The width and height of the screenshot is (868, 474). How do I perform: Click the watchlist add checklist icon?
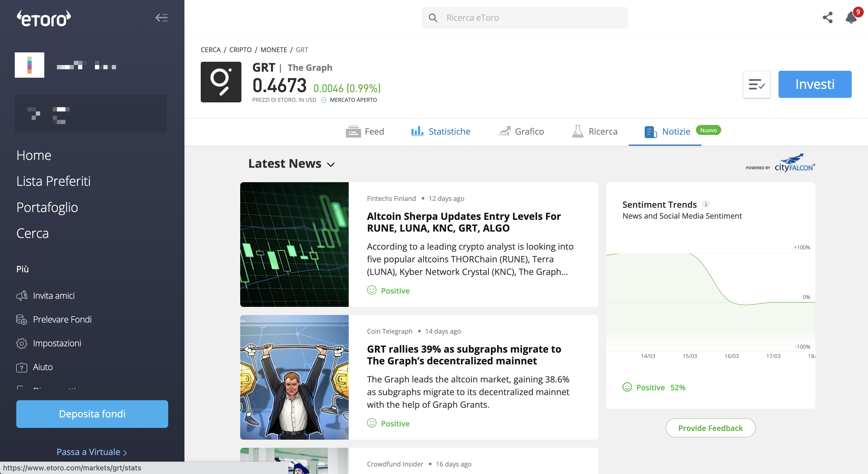(x=756, y=84)
